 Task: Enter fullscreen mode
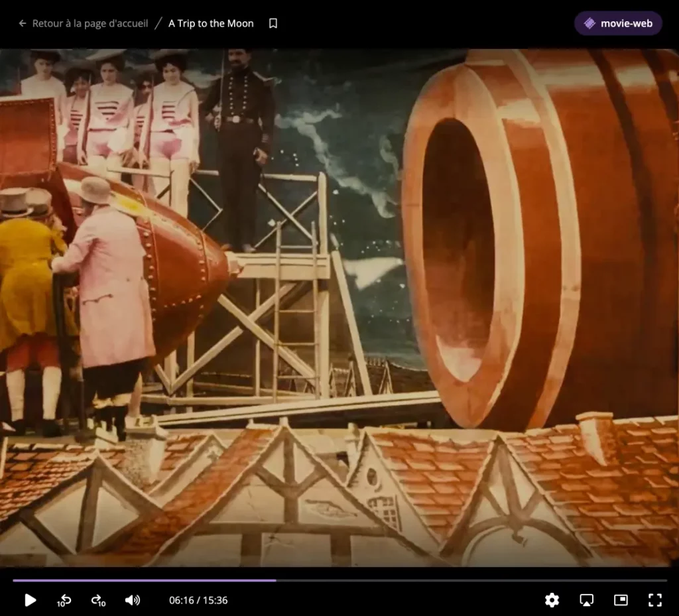(x=655, y=600)
